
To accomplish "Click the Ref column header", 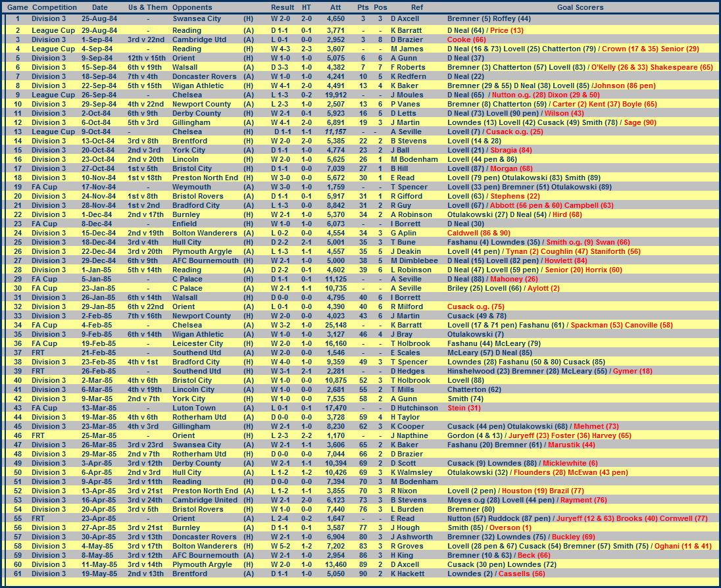I will (416, 7).
